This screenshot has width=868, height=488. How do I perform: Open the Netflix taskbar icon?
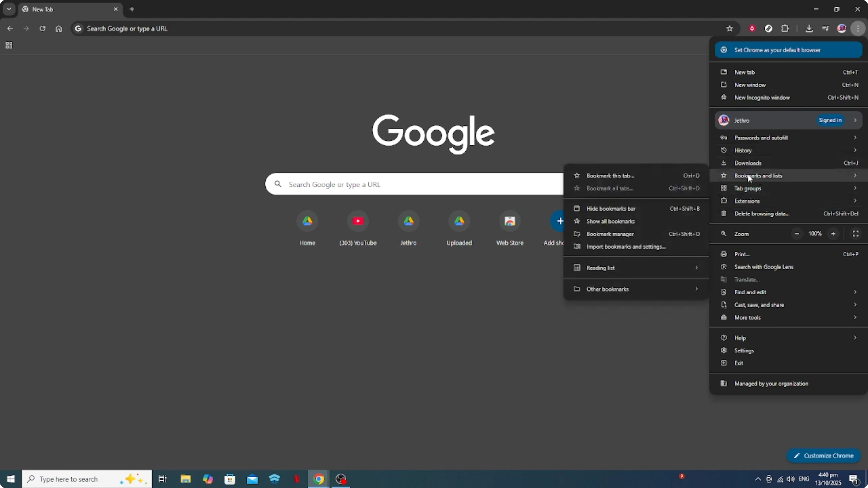[296, 479]
